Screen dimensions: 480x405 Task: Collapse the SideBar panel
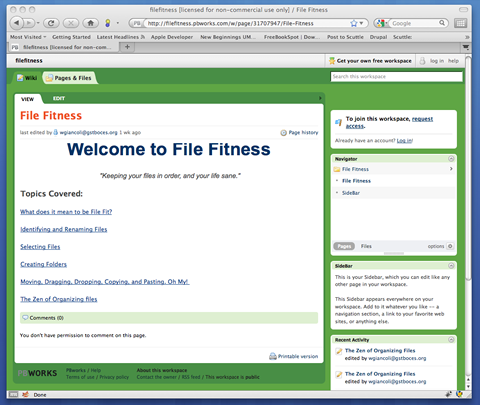pyautogui.click(x=451, y=266)
